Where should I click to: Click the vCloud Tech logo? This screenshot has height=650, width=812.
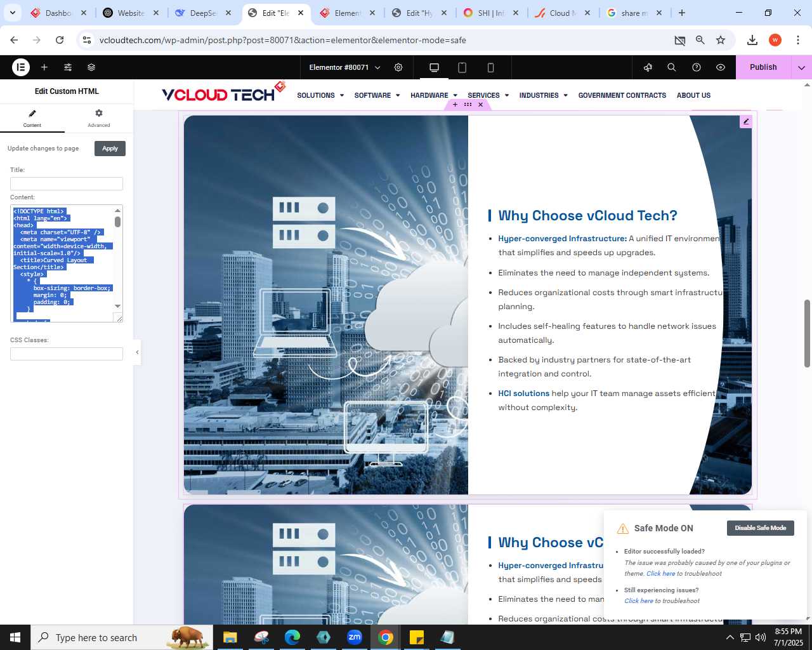[x=223, y=93]
